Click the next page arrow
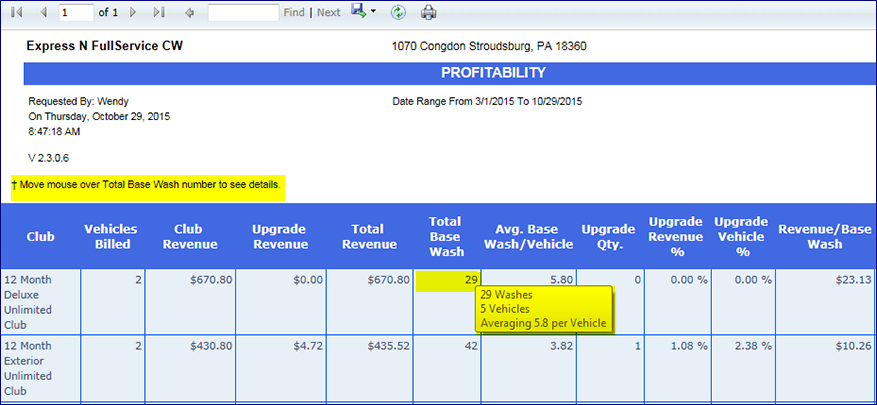The image size is (877, 405). 136,13
